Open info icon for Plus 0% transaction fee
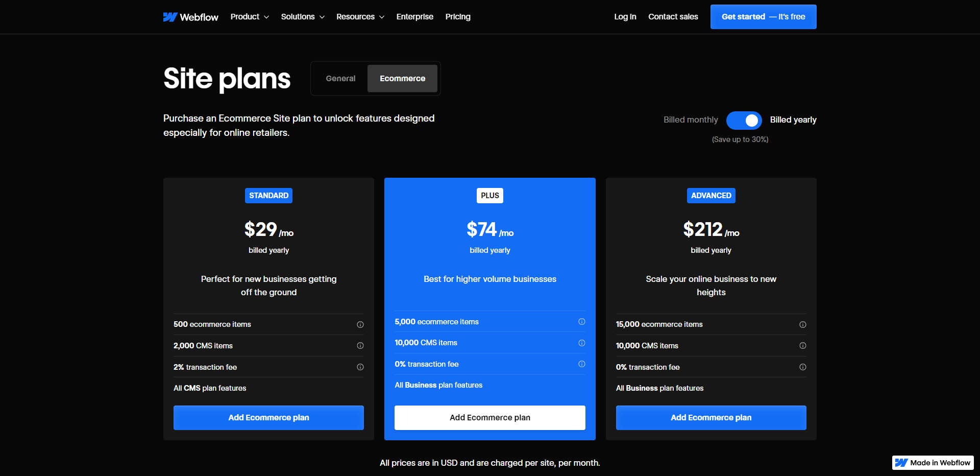980x476 pixels. 582,364
